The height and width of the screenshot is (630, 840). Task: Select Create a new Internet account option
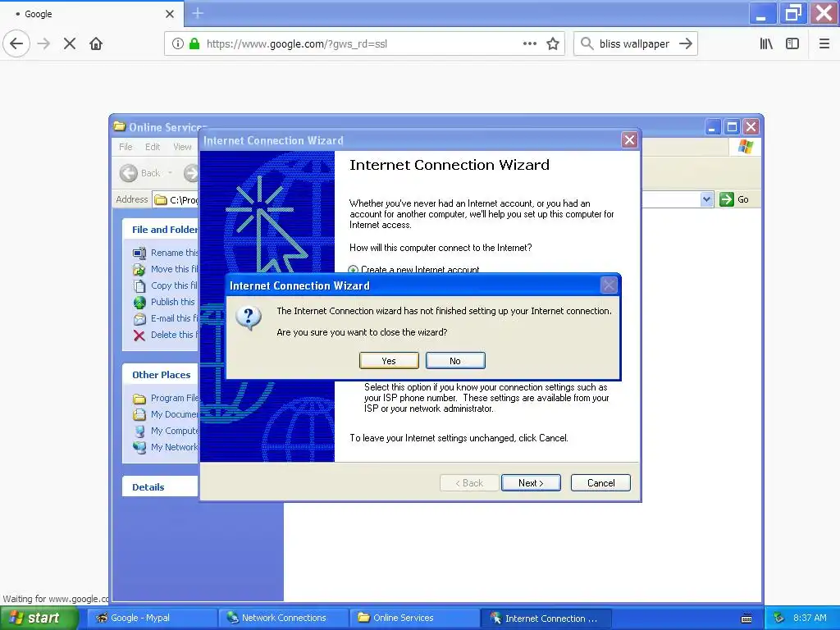(414, 269)
